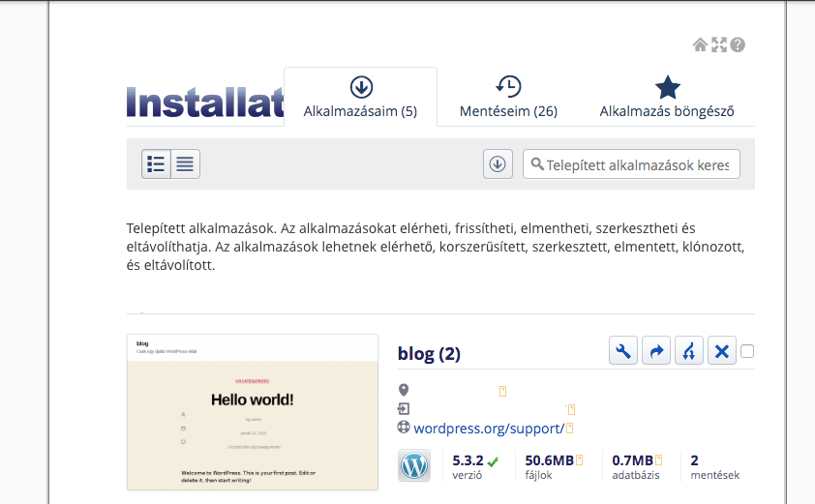Image resolution: width=815 pixels, height=504 pixels.
Task: Open the blog site preview thumbnail
Action: click(x=253, y=412)
